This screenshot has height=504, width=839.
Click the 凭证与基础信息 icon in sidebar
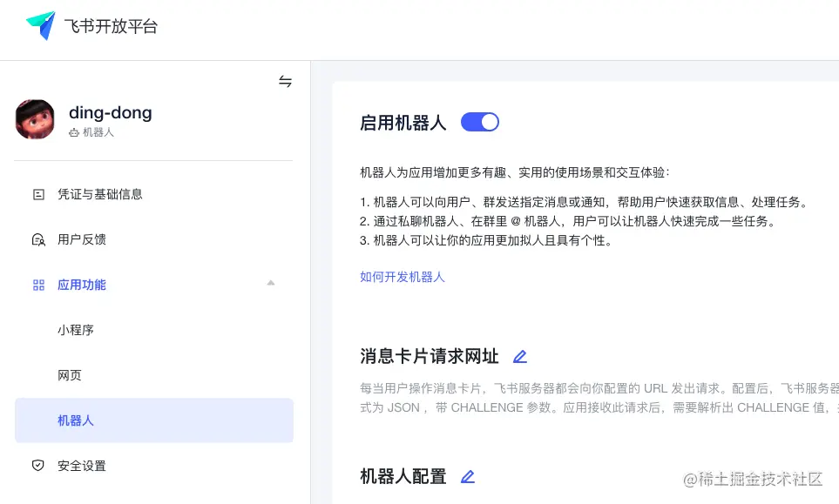pyautogui.click(x=38, y=194)
